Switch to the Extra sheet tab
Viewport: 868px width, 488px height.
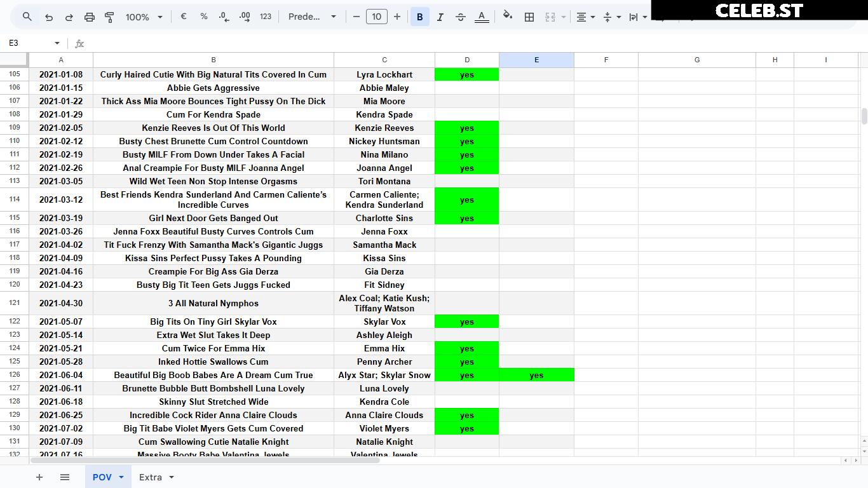[151, 477]
